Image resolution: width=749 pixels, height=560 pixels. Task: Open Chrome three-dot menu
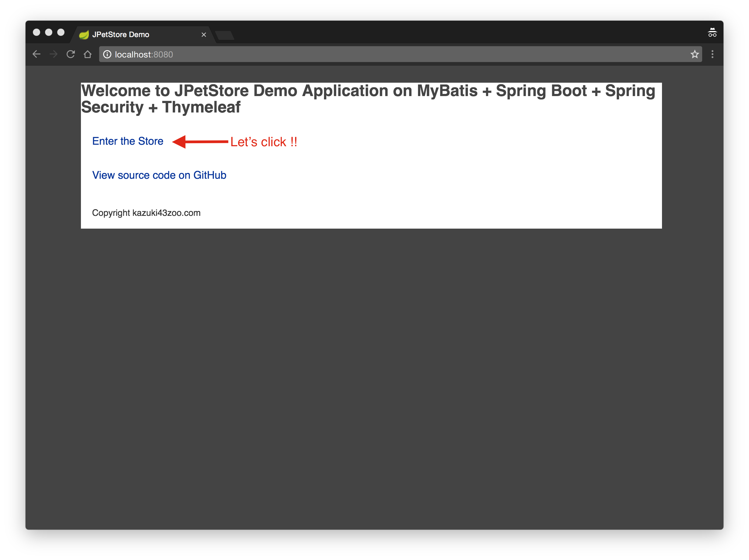[712, 54]
